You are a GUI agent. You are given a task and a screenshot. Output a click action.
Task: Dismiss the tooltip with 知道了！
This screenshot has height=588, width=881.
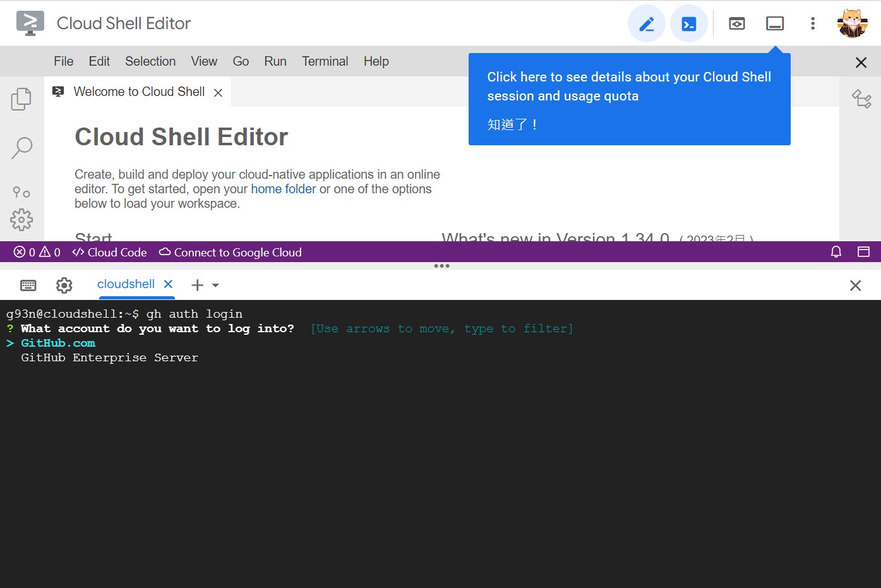tap(512, 124)
